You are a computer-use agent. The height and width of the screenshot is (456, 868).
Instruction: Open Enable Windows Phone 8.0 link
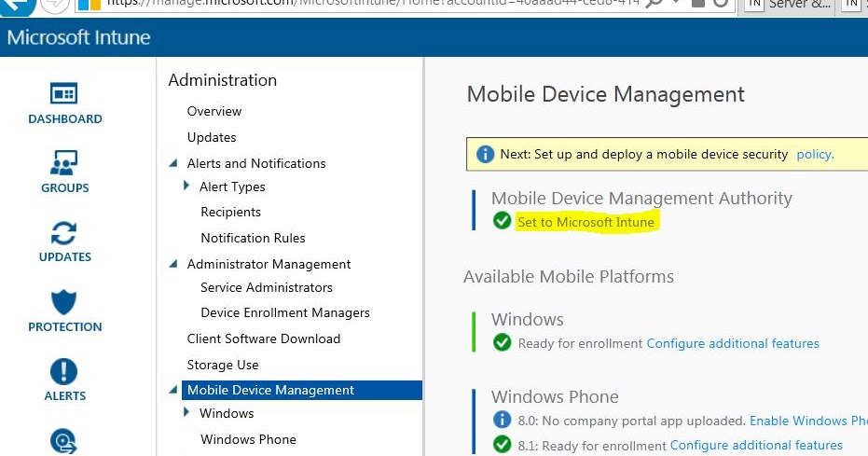click(x=808, y=421)
